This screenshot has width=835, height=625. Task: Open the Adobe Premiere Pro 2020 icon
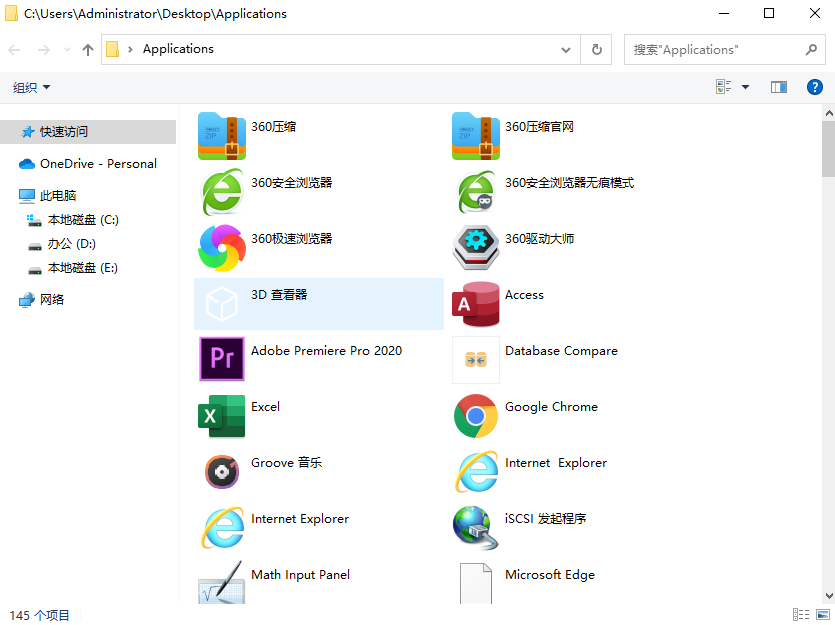(222, 359)
